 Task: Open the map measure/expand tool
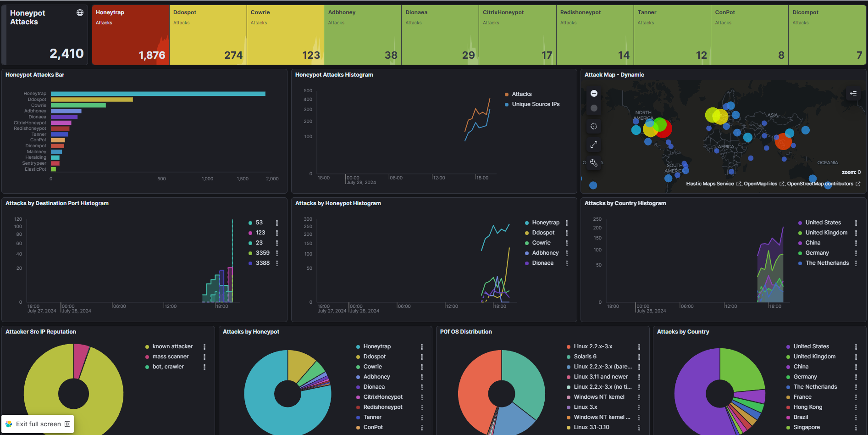pyautogui.click(x=594, y=145)
